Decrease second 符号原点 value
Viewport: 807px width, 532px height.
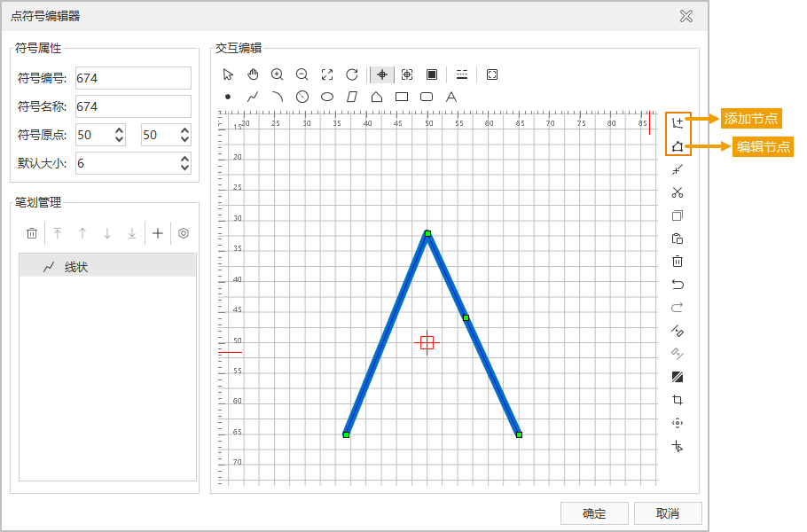[x=185, y=140]
